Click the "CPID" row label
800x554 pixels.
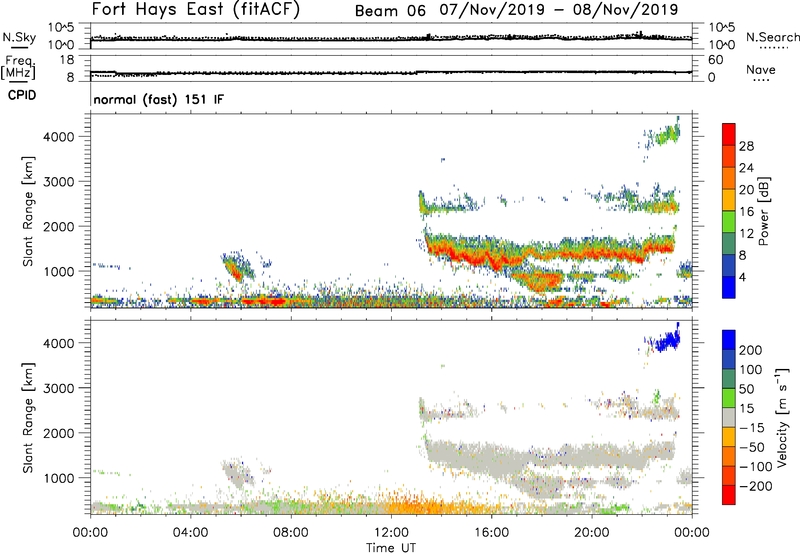click(22, 95)
